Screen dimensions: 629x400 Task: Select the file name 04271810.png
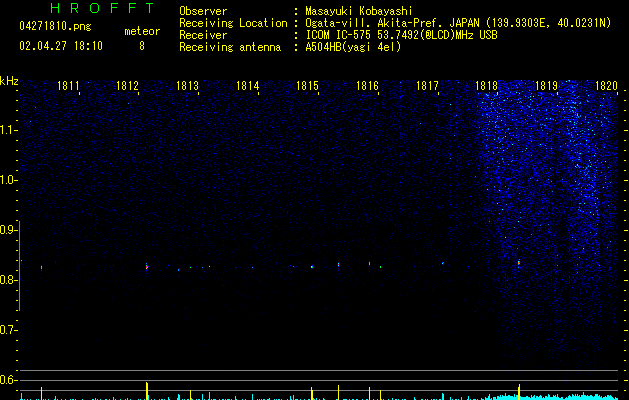click(55, 26)
